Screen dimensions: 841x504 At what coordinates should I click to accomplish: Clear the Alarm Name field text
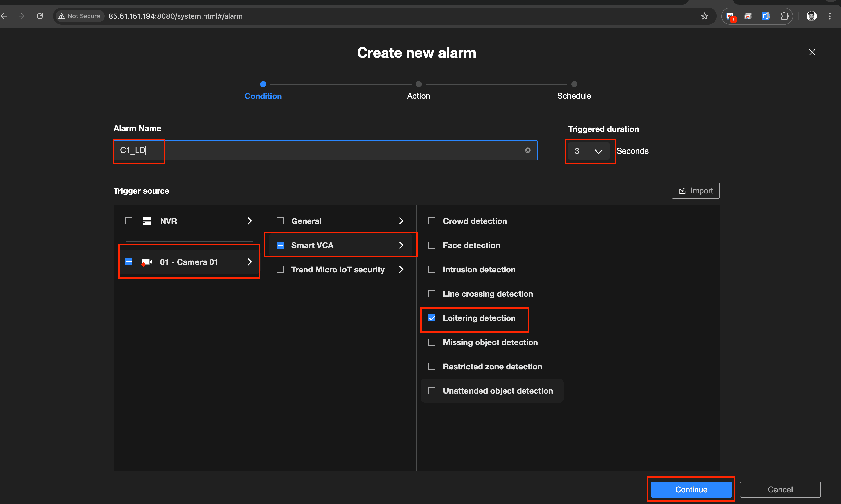(x=528, y=150)
